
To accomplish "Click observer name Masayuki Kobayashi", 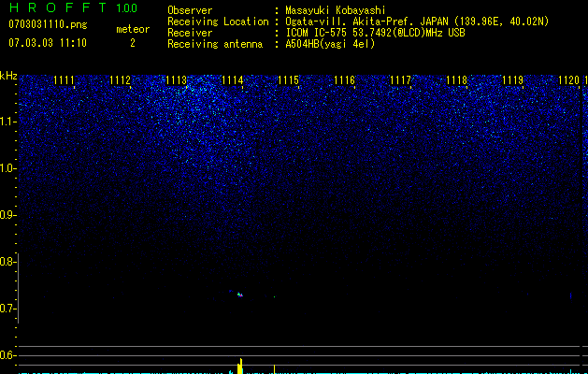I will tap(336, 10).
